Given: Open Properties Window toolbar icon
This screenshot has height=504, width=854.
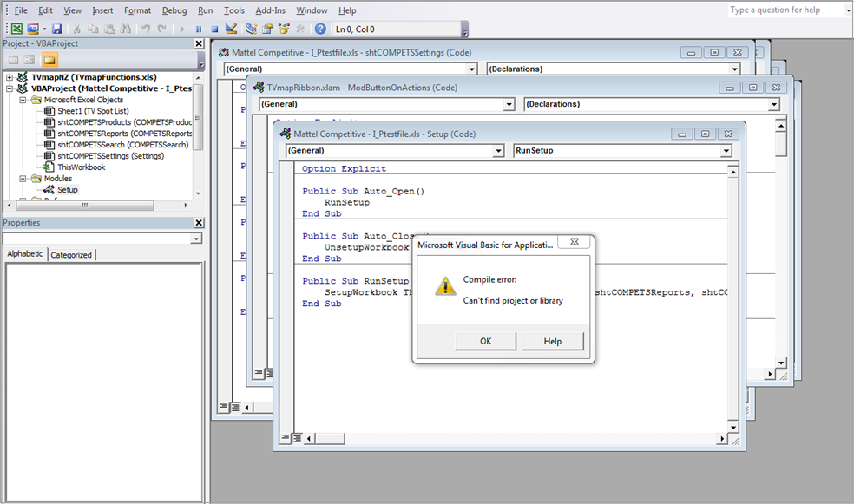Looking at the screenshot, I should click(267, 29).
